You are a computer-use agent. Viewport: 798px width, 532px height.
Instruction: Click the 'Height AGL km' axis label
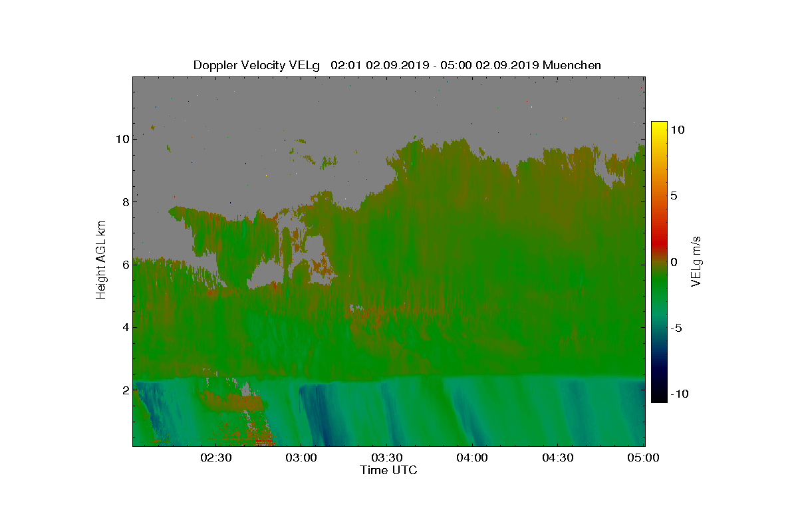pyautogui.click(x=101, y=261)
